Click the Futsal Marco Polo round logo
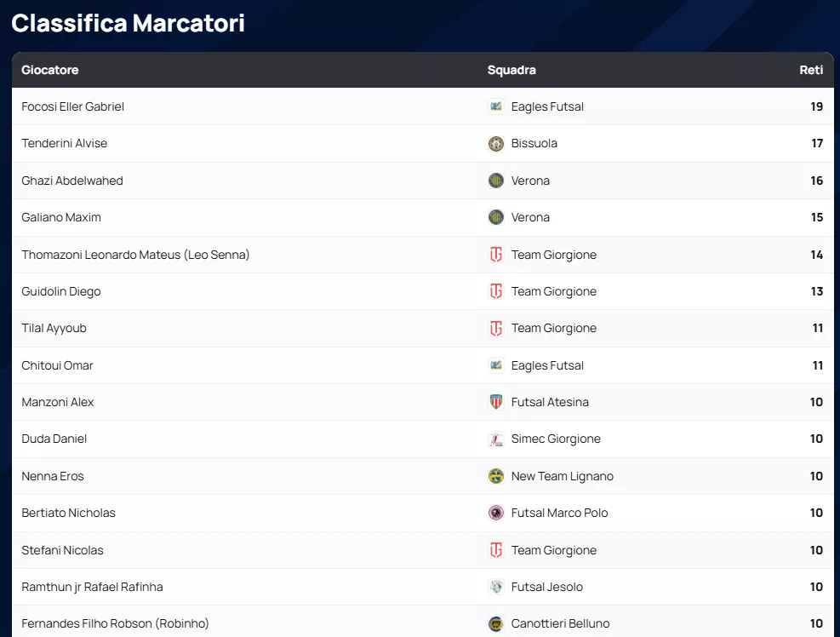 [x=495, y=513]
